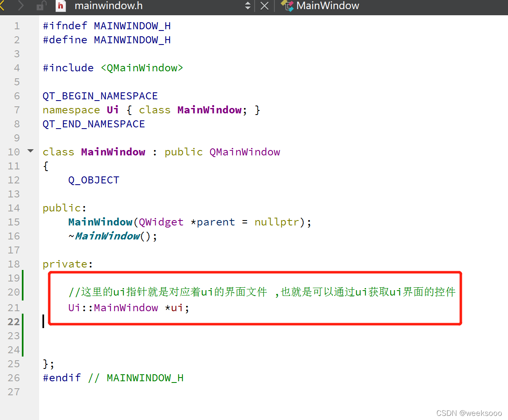Click the 'private:' access specifier
The height and width of the screenshot is (420, 508).
(68, 264)
